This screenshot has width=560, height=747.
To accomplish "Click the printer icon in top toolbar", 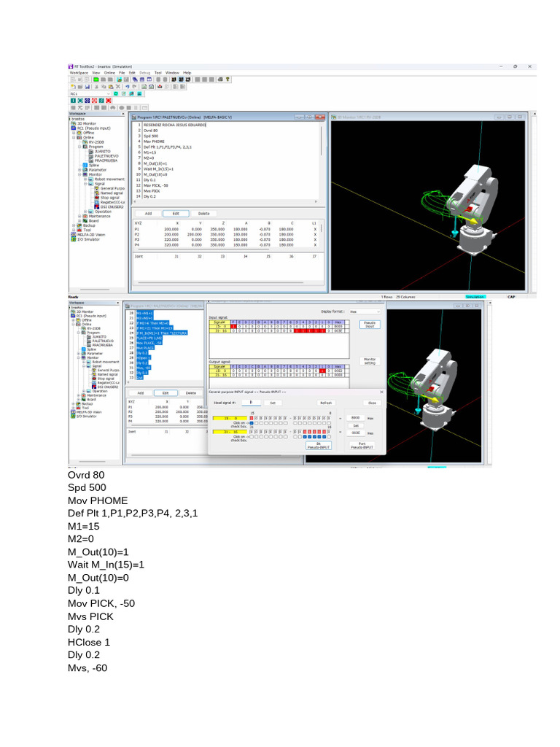I will pos(220,80).
